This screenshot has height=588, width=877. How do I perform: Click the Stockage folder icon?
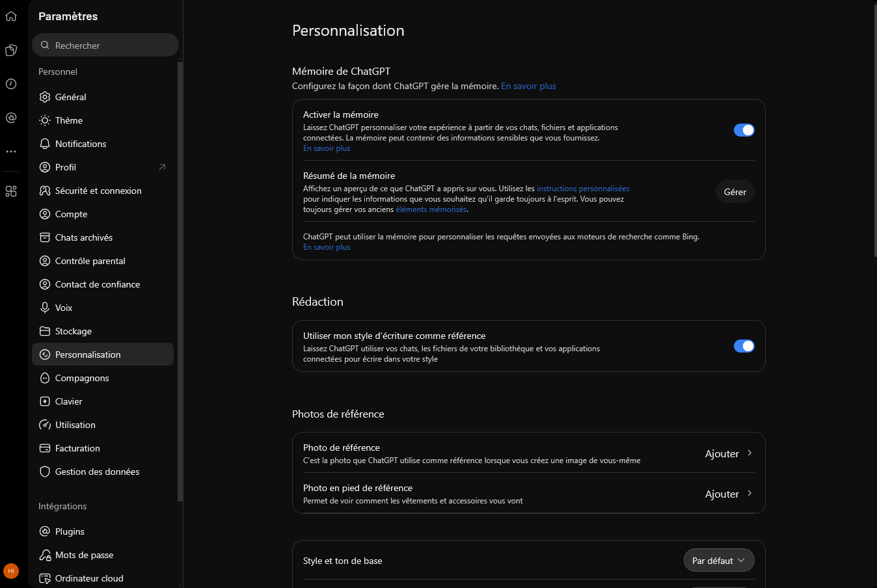[45, 331]
